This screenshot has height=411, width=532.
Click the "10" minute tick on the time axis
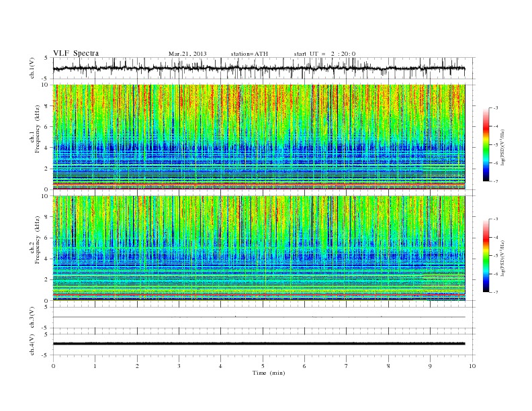pyautogui.click(x=472, y=366)
